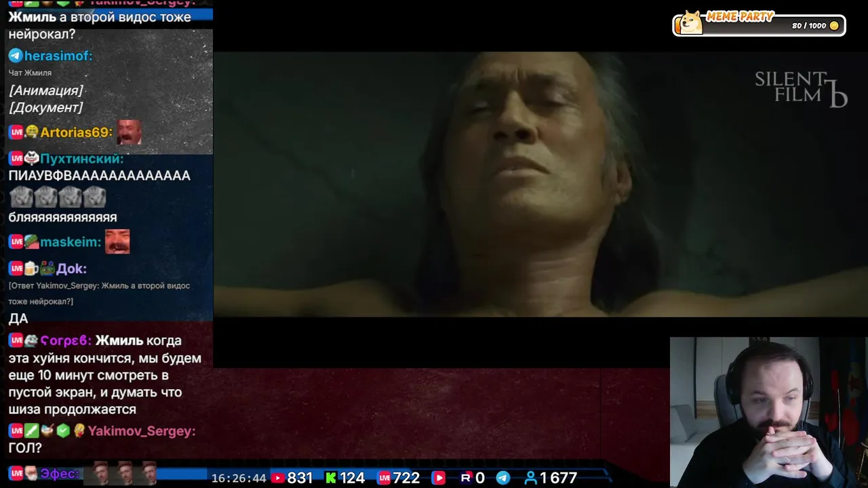Click the coin icon in Meme Party widget
Screen dimensions: 868x488
click(834, 26)
